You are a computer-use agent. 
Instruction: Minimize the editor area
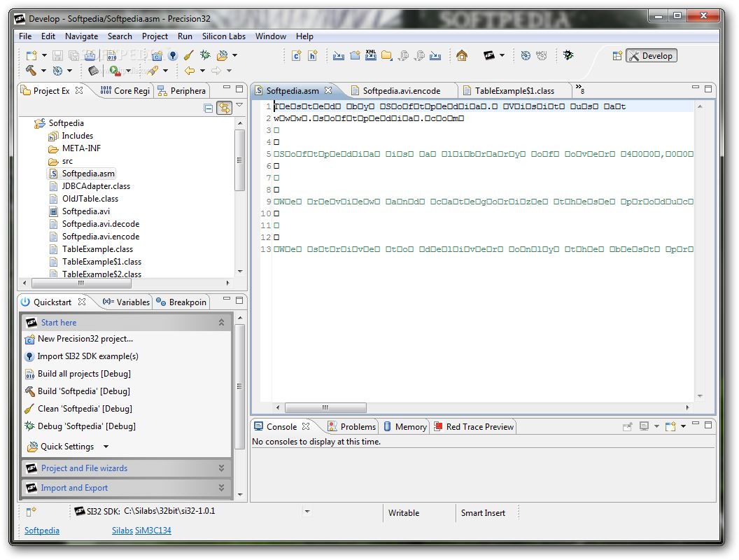pyautogui.click(x=696, y=87)
